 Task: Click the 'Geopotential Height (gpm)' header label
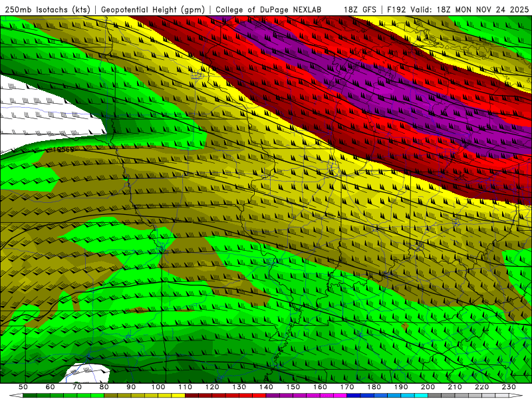click(x=153, y=9)
